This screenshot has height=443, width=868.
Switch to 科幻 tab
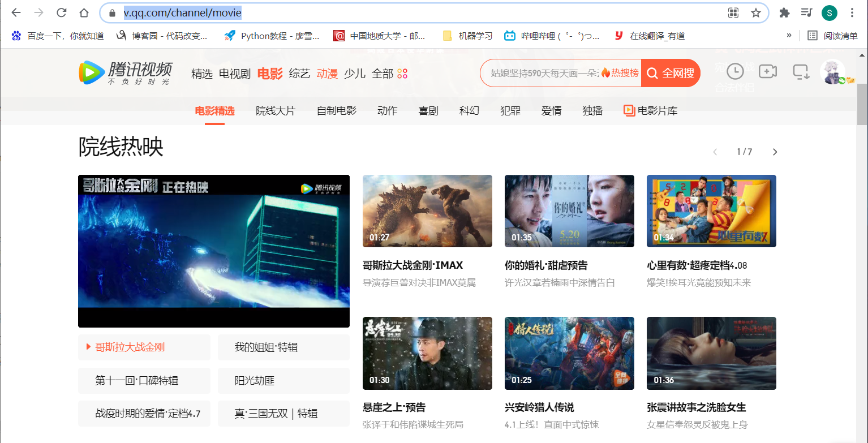469,111
